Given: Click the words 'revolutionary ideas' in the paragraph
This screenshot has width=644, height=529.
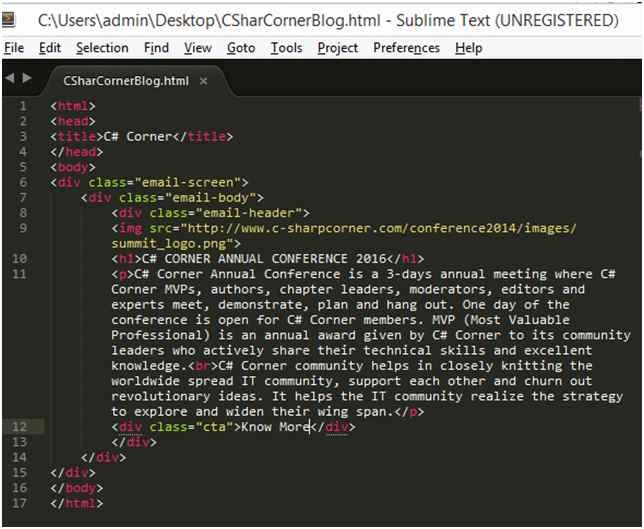Looking at the screenshot, I should (184, 397).
